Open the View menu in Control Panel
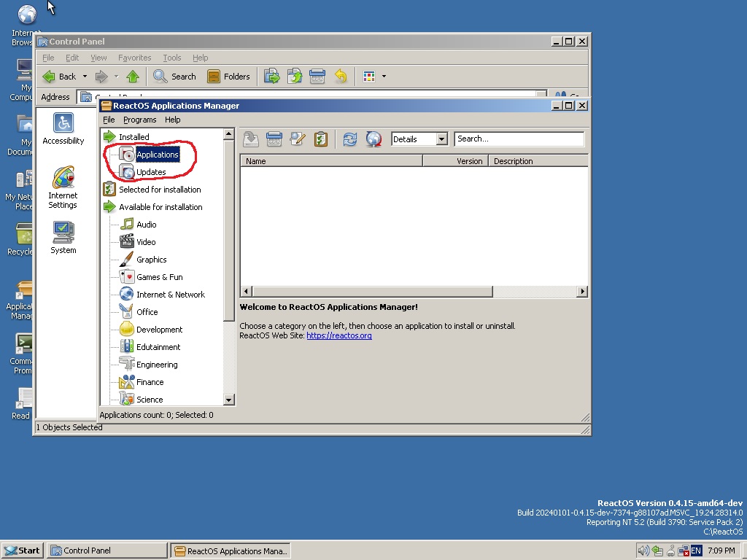Viewport: 747px width, 560px height. click(98, 58)
